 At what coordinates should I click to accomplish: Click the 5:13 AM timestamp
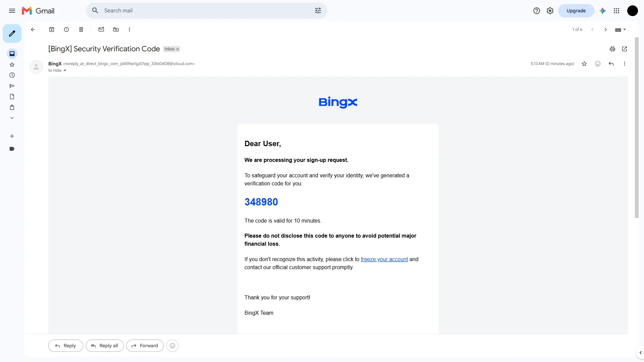click(x=552, y=64)
